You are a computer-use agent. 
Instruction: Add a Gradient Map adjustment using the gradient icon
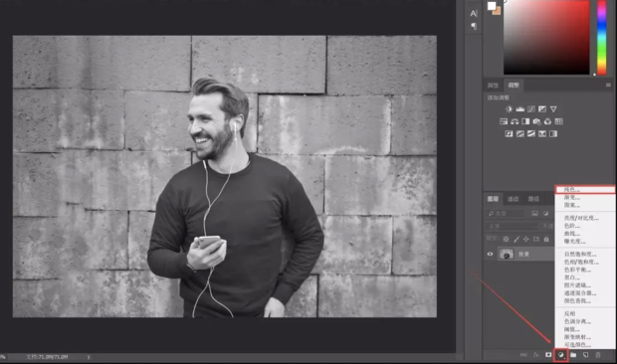point(553,133)
